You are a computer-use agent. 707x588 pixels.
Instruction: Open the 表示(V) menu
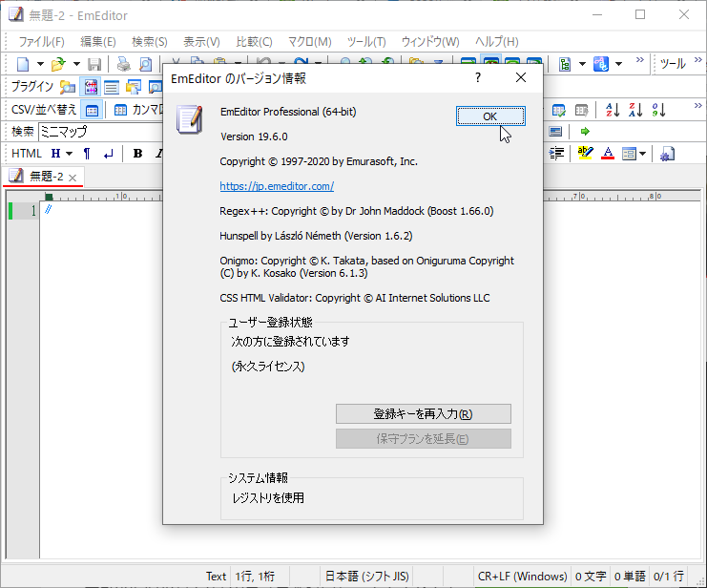click(201, 42)
